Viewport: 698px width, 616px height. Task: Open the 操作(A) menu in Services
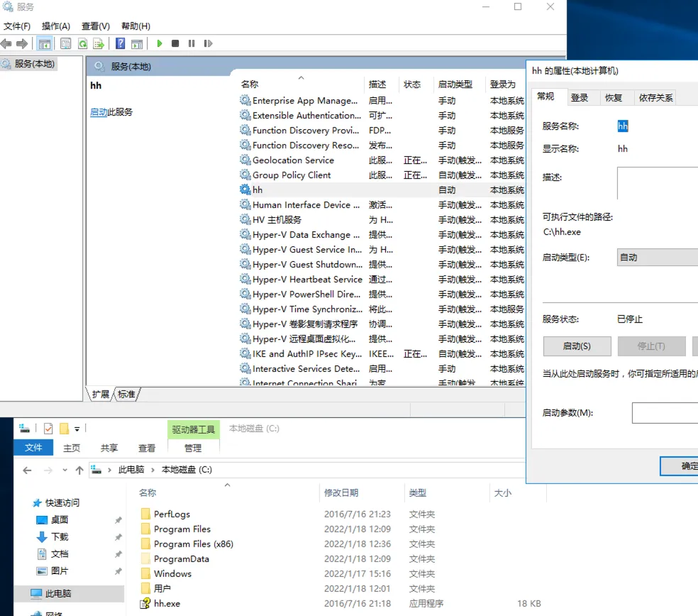pos(56,26)
